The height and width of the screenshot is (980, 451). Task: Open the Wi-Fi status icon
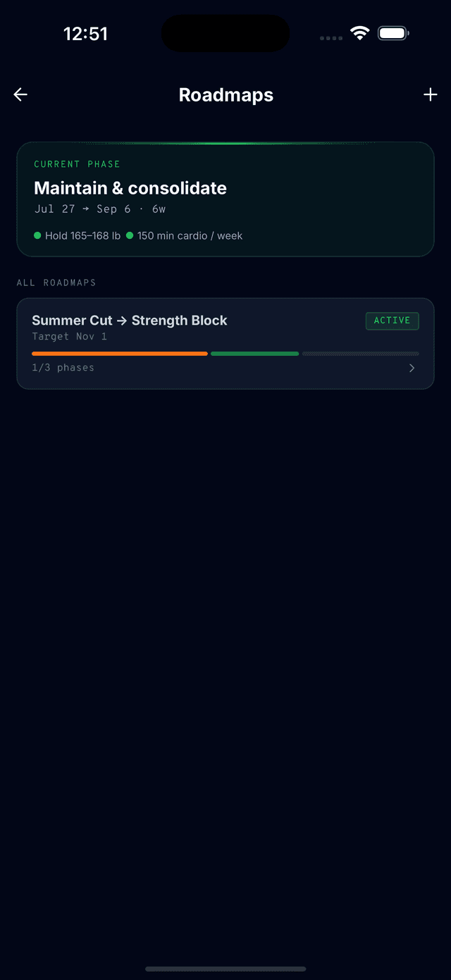(360, 33)
